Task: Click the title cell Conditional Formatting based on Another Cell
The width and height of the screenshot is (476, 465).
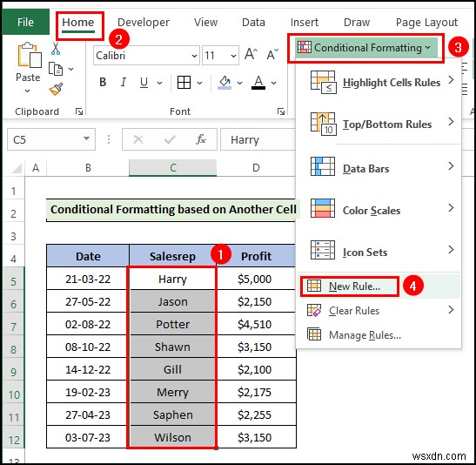Action: [x=173, y=209]
